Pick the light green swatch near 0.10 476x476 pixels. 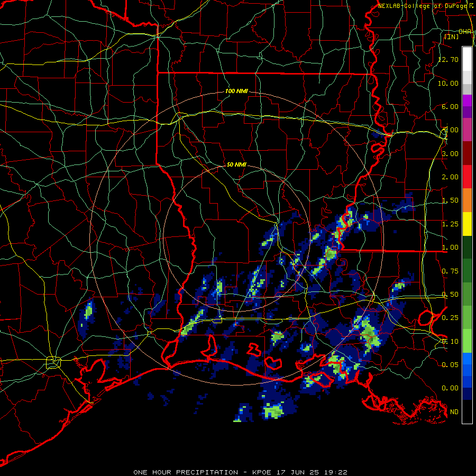[x=467, y=341]
